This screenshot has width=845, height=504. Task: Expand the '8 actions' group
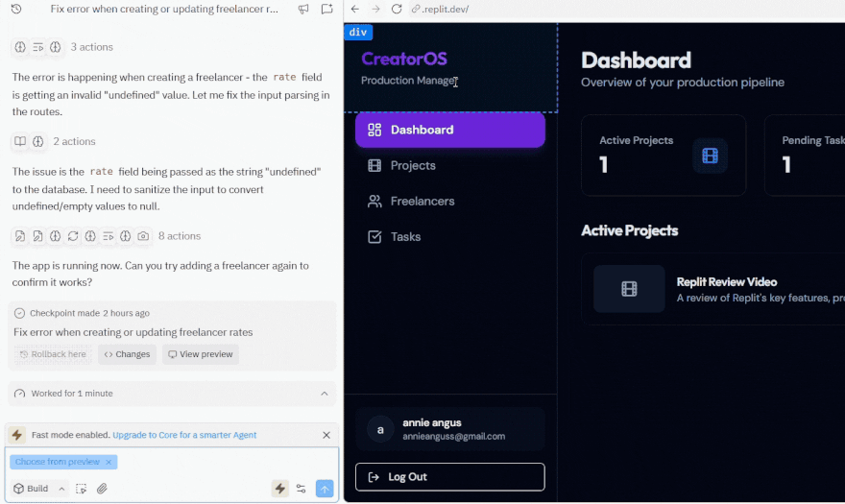(180, 236)
